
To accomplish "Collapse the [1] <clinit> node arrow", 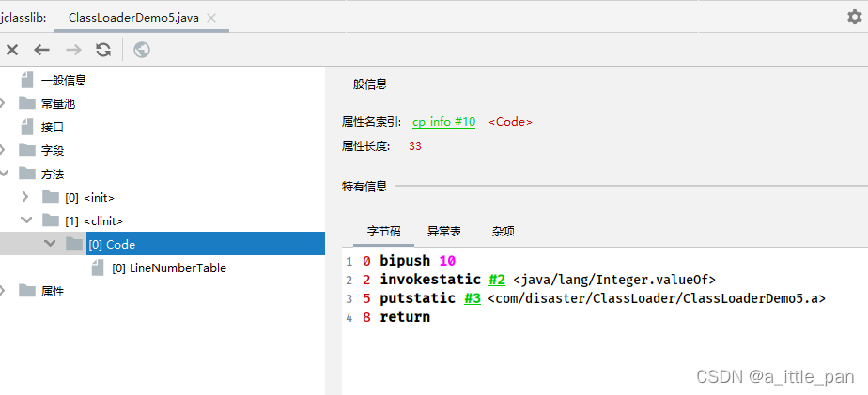I will (x=26, y=220).
